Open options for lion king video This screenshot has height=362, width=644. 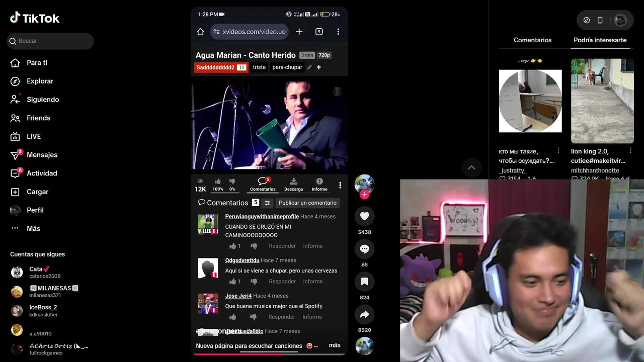[x=630, y=150]
